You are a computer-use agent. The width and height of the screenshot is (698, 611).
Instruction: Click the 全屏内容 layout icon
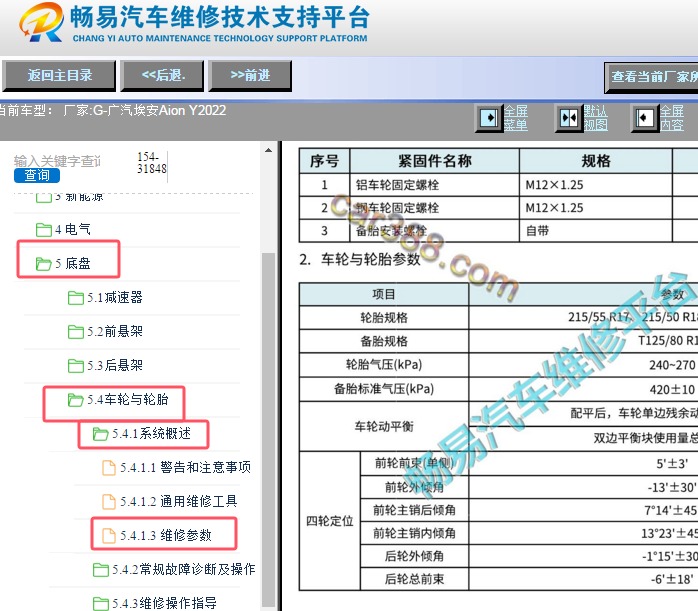[645, 118]
